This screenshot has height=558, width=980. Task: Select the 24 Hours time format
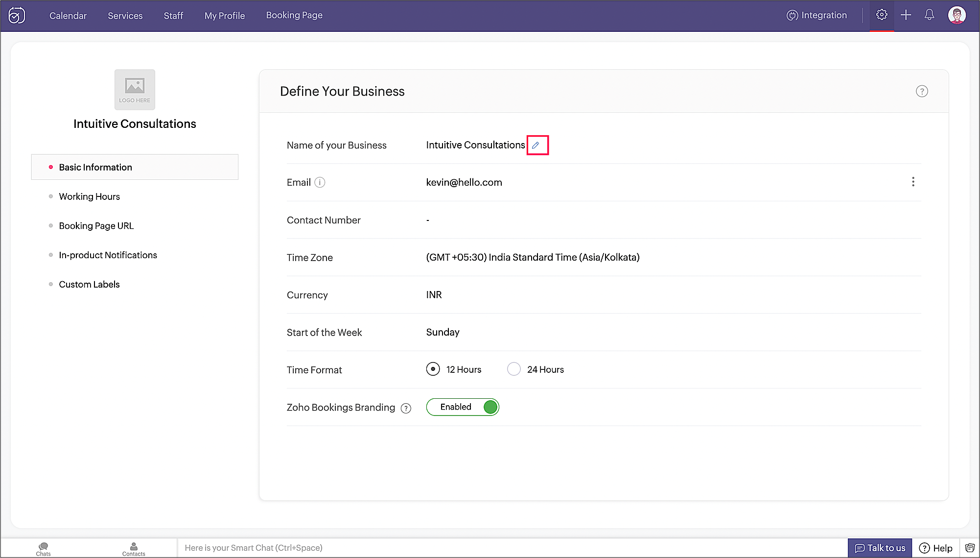click(x=514, y=369)
